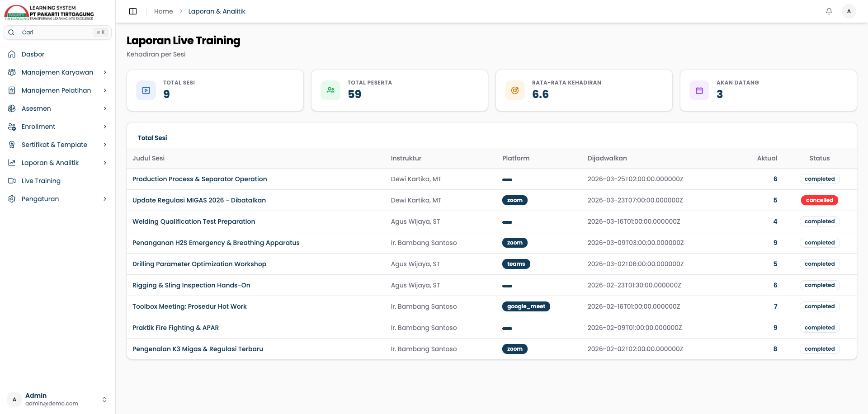Image resolution: width=868 pixels, height=414 pixels.
Task: Click the Judul Sesi column header
Action: coord(148,158)
